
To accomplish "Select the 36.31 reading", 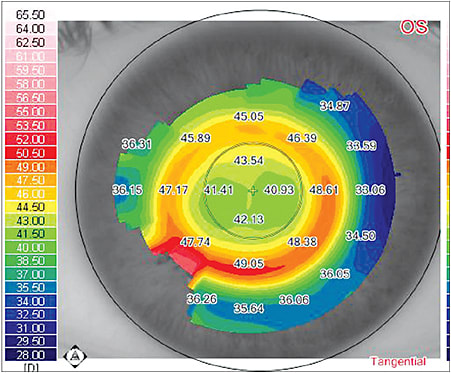I will [x=137, y=144].
